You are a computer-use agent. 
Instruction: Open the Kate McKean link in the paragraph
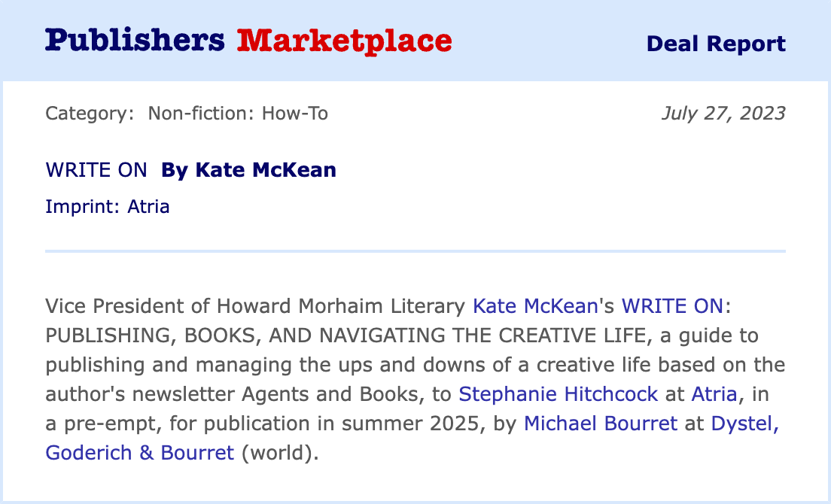click(x=534, y=306)
